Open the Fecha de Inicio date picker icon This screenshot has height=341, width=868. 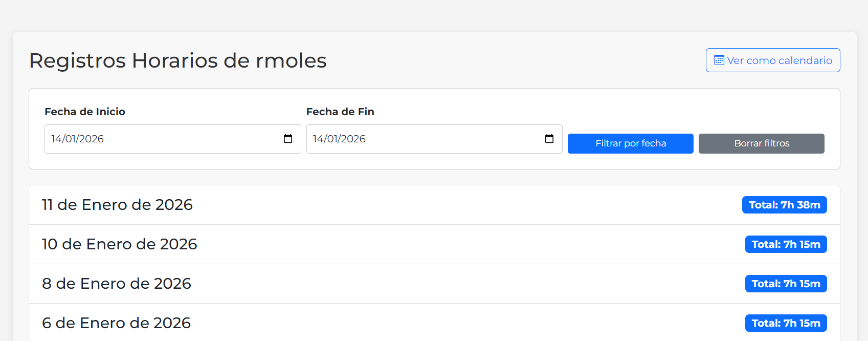(288, 139)
